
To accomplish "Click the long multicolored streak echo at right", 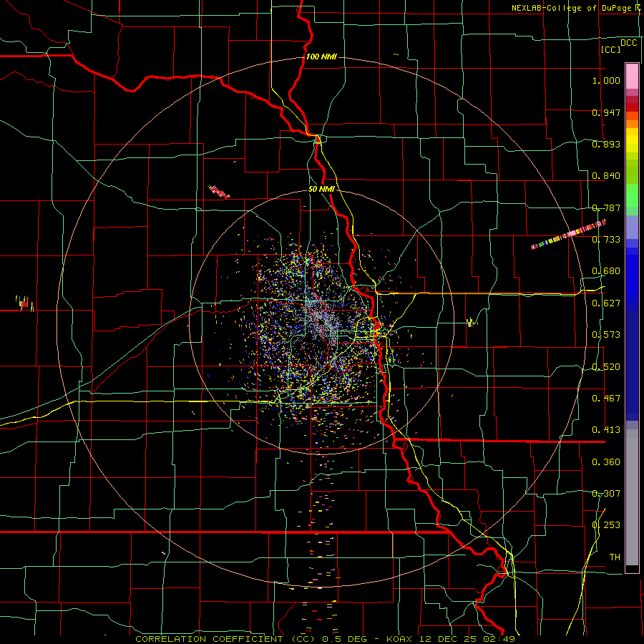I will [x=568, y=235].
